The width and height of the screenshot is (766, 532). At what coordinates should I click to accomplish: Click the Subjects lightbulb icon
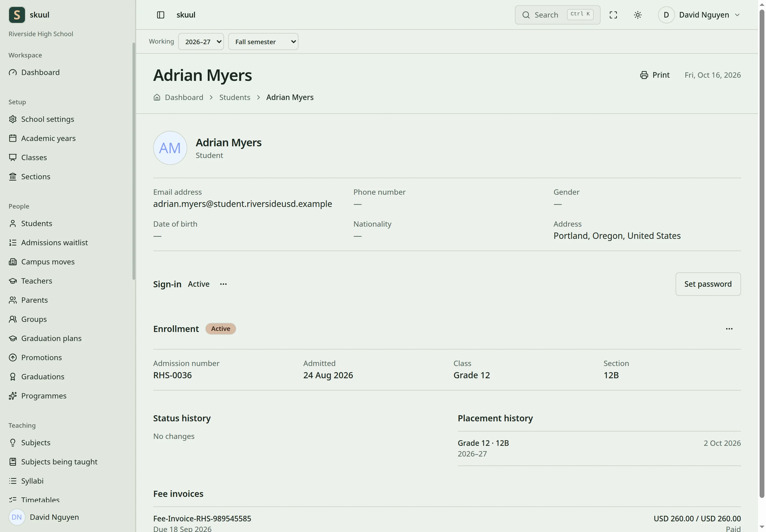pos(13,442)
